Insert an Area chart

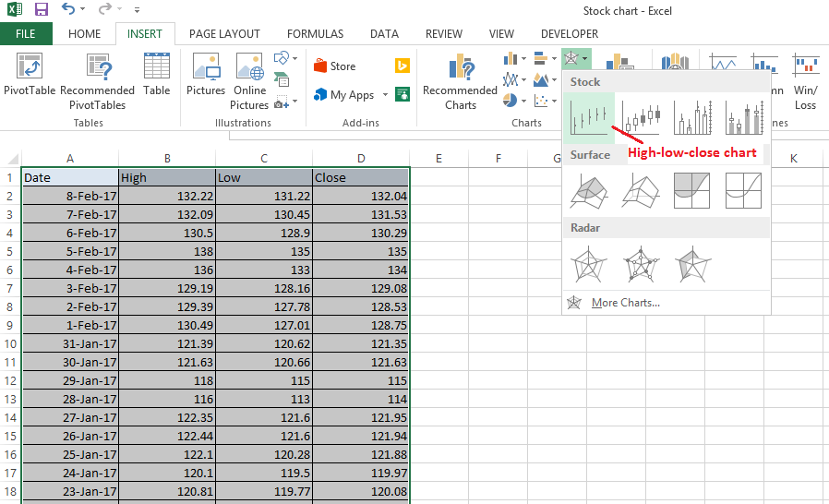coord(540,80)
